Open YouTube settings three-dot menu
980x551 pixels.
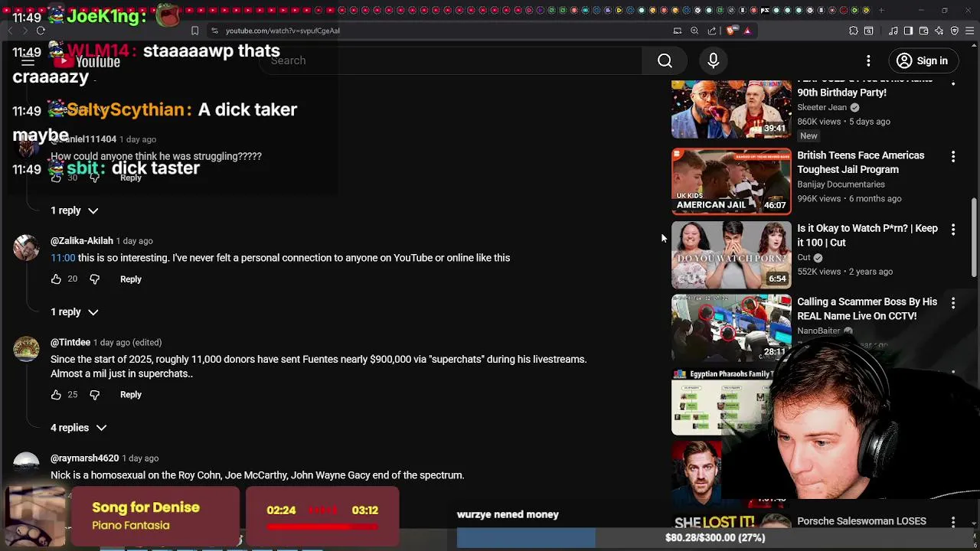point(868,60)
